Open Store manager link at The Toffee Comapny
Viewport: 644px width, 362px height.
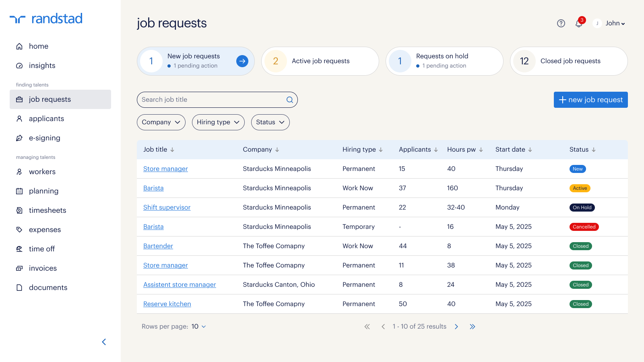click(165, 265)
